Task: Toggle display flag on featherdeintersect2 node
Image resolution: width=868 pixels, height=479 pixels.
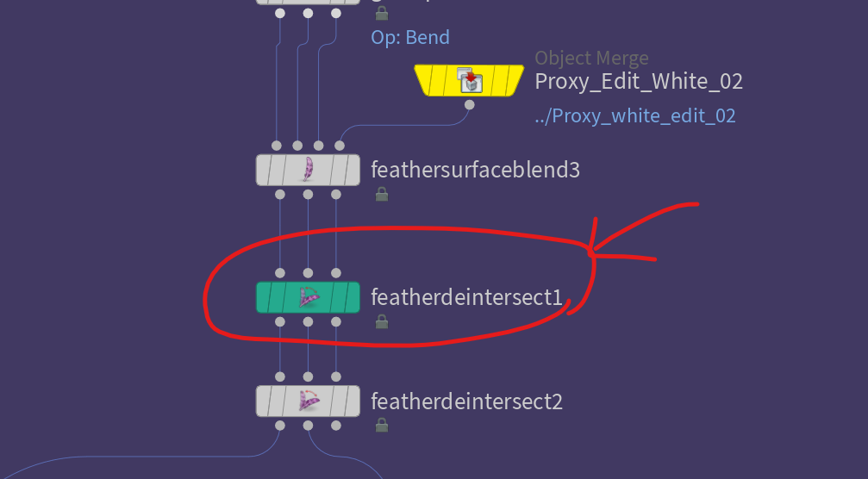Action: [x=351, y=401]
